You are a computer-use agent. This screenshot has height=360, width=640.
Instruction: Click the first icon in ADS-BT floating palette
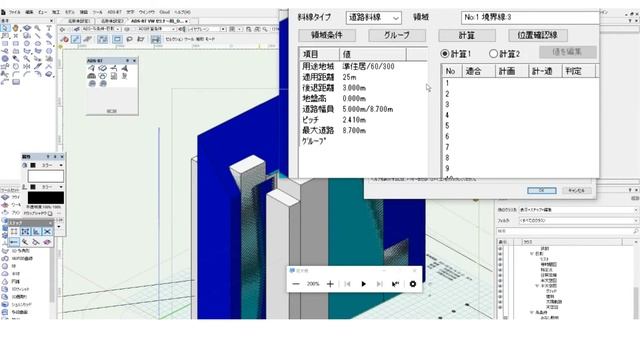[91, 68]
